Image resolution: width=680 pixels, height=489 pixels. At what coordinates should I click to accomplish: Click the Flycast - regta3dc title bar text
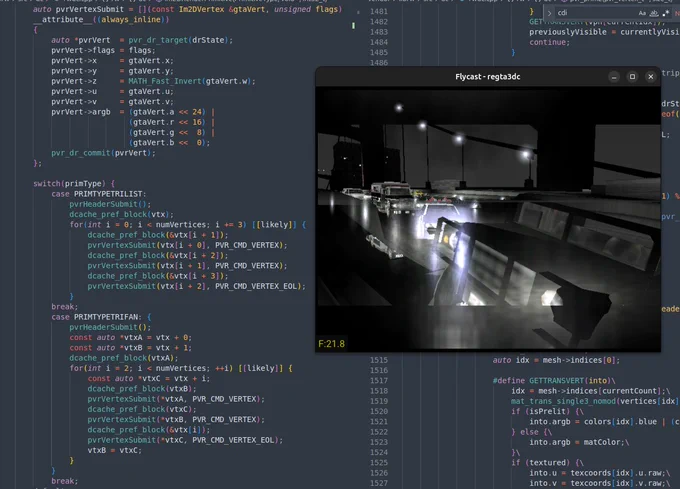[487, 77]
